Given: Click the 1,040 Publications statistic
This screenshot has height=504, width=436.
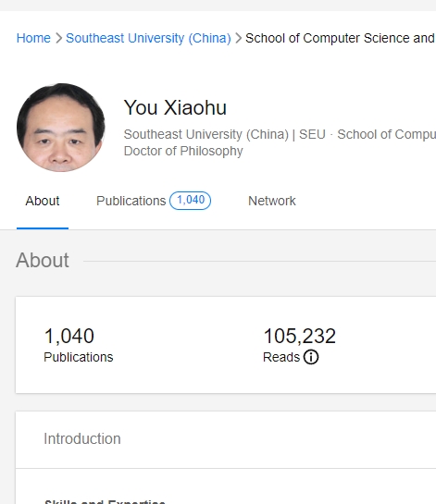Looking at the screenshot, I should coord(79,344).
